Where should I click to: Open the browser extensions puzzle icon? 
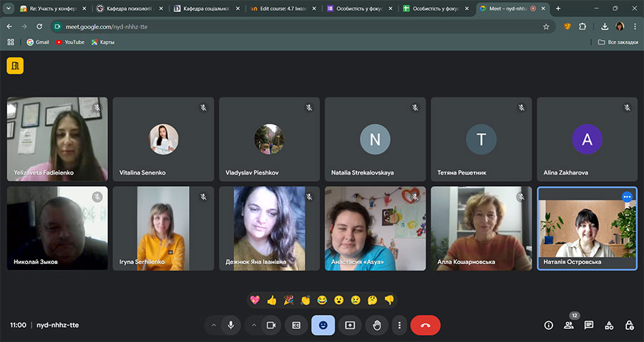pos(582,26)
